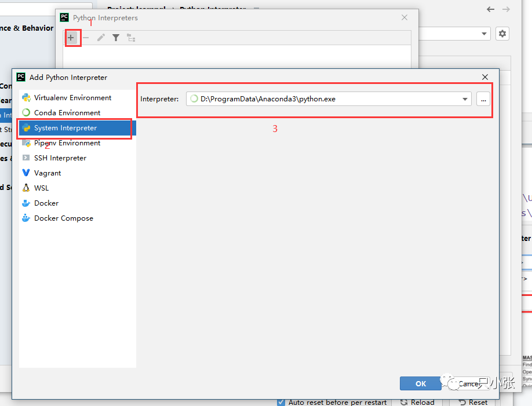Toggle Auto reset before per restart checkbox
Image resolution: width=532 pixels, height=406 pixels.
pos(281,403)
